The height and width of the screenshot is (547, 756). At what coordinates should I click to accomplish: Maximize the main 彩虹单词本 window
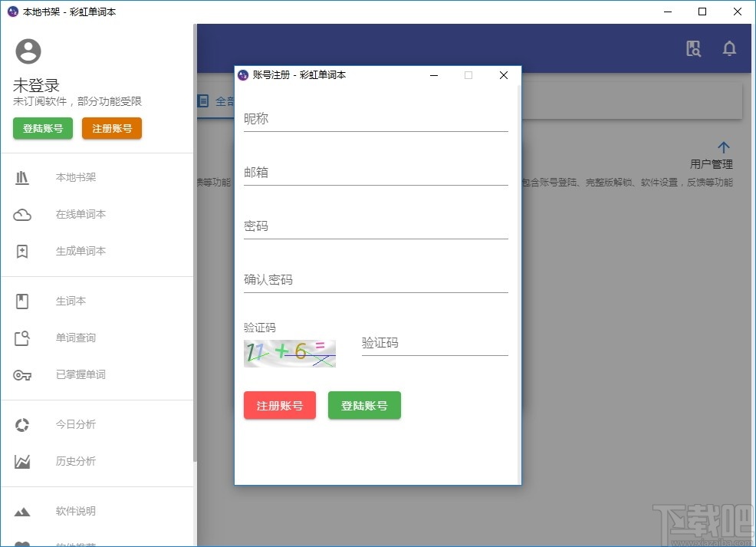click(x=702, y=12)
